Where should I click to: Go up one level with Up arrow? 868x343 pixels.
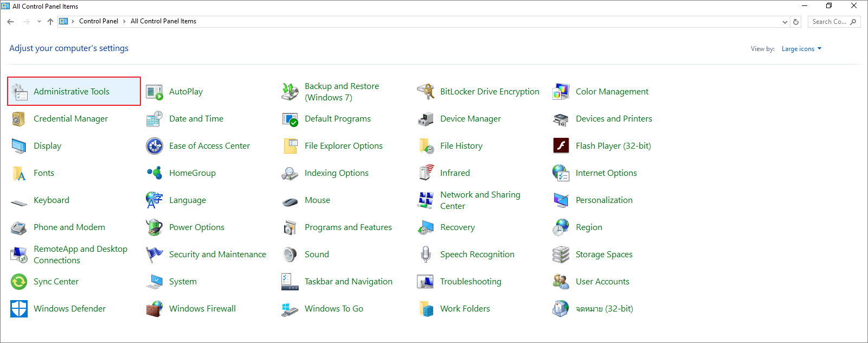(x=50, y=22)
